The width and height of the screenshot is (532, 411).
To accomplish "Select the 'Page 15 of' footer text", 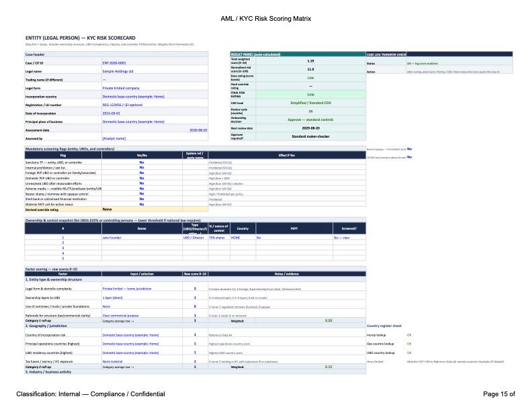I will [499, 394].
